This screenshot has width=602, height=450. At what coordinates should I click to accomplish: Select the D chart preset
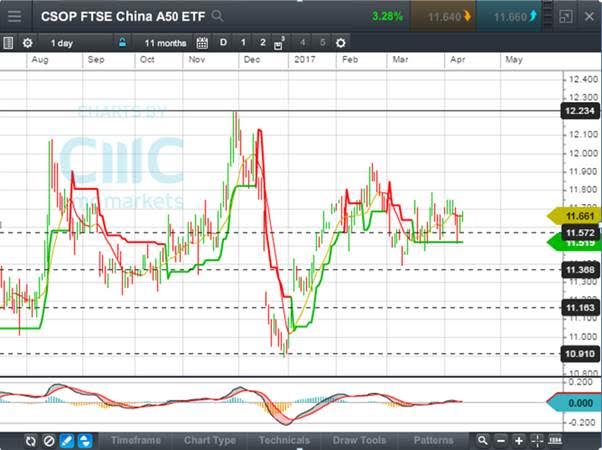[x=223, y=43]
